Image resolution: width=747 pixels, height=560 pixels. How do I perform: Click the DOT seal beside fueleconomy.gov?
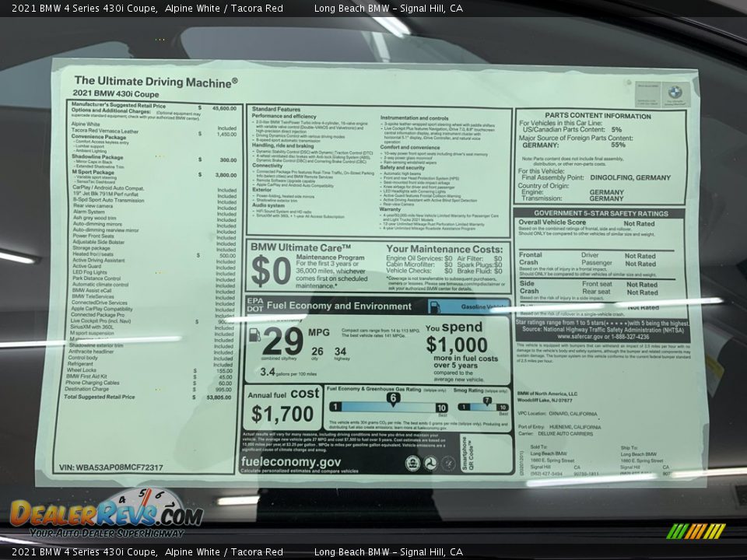(x=430, y=464)
